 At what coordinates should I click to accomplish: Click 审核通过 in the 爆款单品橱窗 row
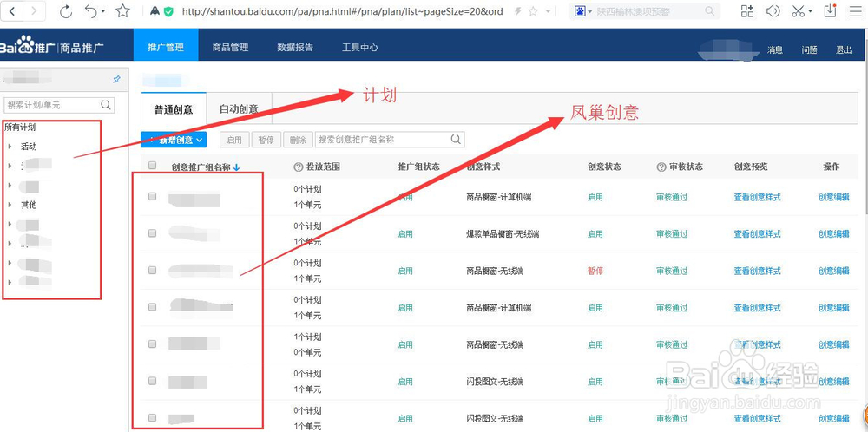click(672, 234)
